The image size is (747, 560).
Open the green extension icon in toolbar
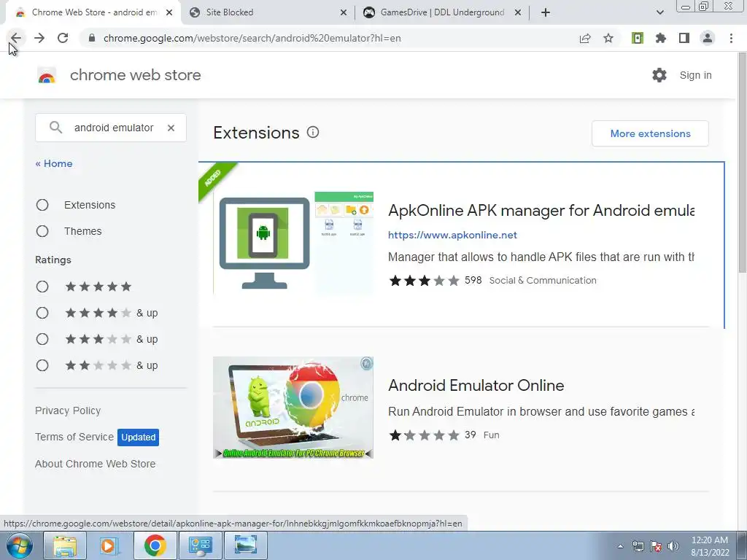638,38
